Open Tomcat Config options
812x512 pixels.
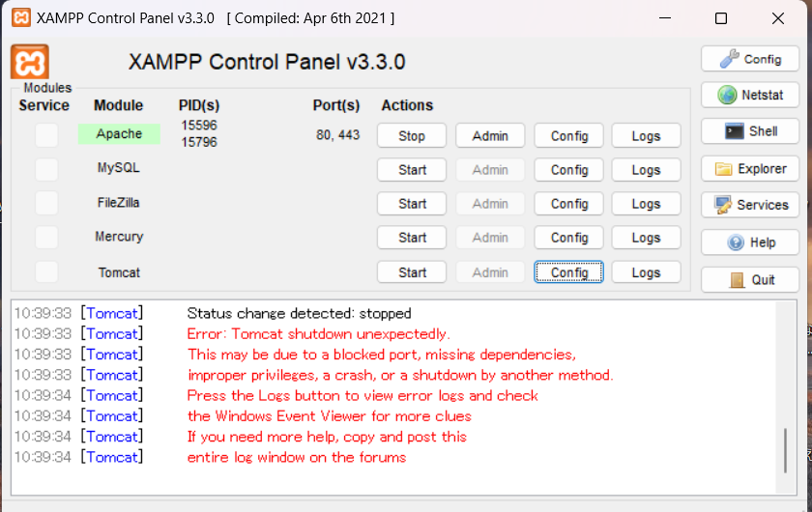[x=568, y=272]
